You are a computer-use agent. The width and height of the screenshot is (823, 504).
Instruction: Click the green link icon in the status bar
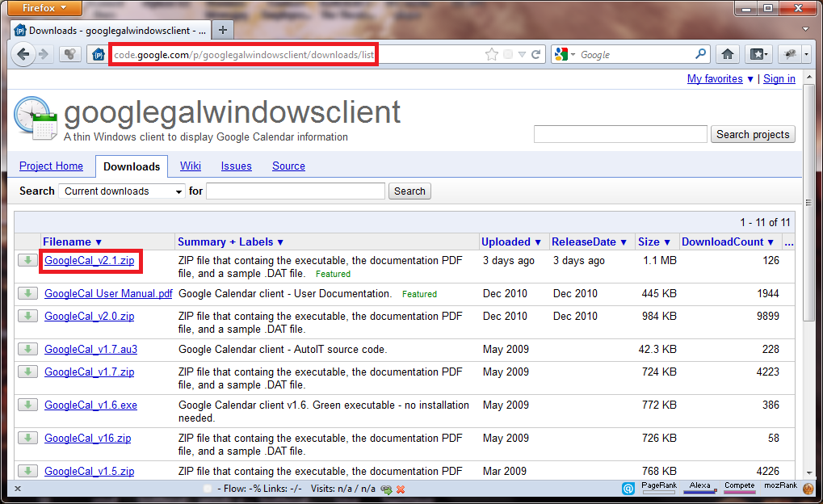[x=386, y=489]
